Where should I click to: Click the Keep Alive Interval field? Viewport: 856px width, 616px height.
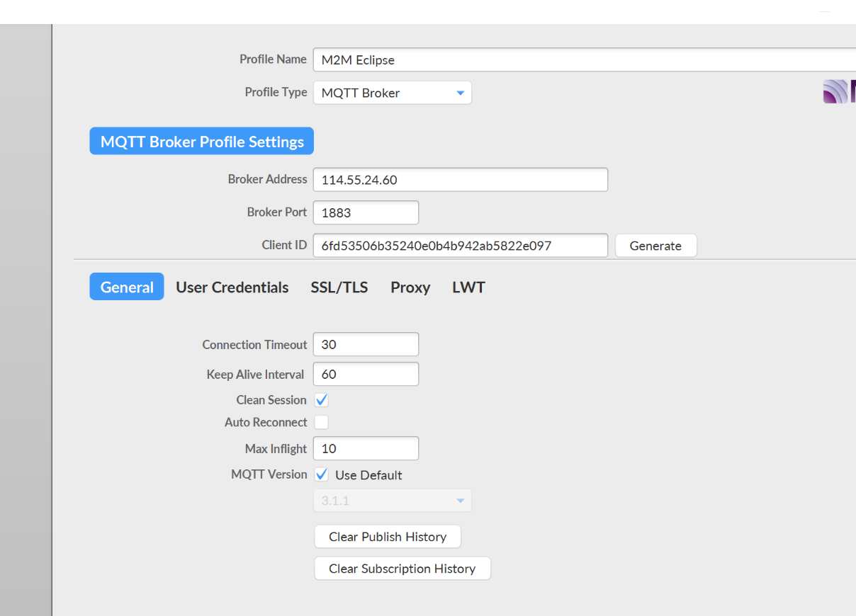[x=366, y=374]
